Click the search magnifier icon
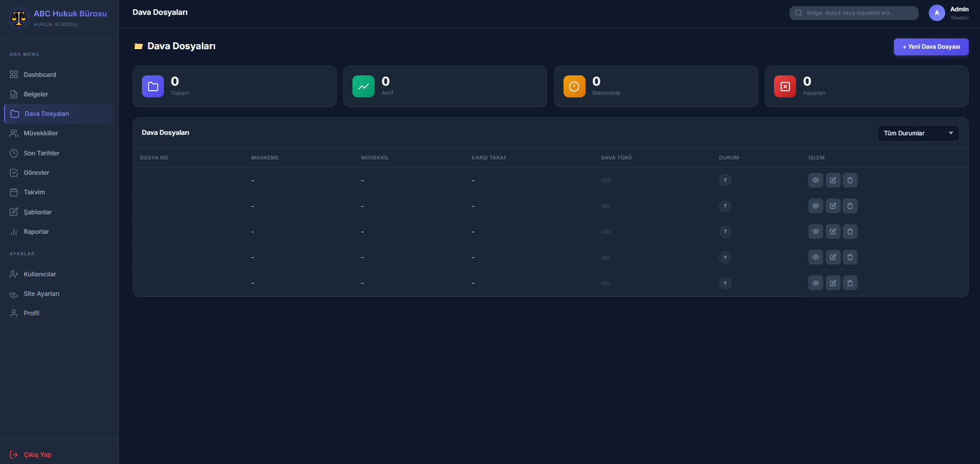 click(x=799, y=13)
